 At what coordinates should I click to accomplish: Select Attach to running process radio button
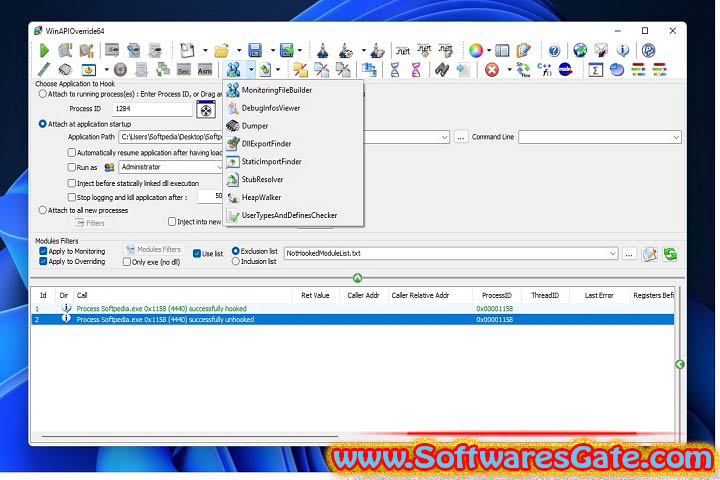click(43, 94)
